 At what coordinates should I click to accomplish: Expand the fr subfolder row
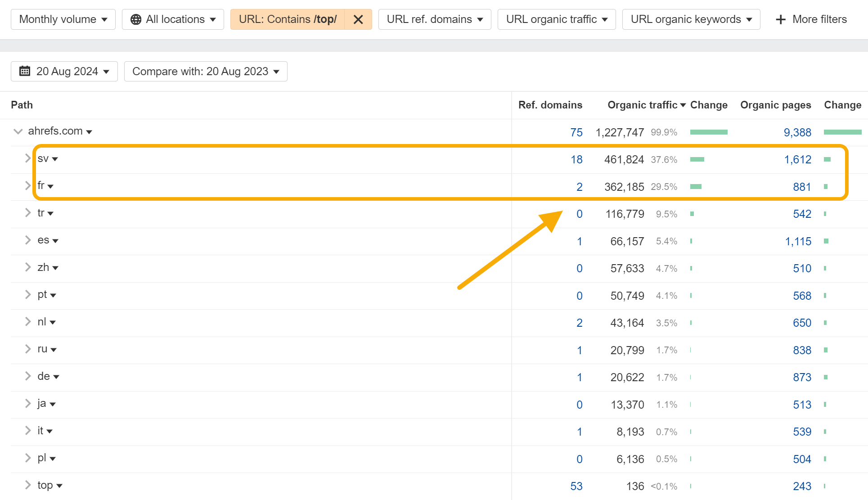coord(27,185)
